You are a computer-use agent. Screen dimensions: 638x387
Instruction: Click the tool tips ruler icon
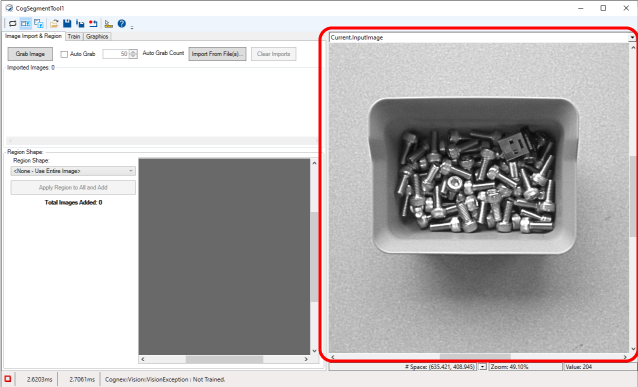coord(108,24)
